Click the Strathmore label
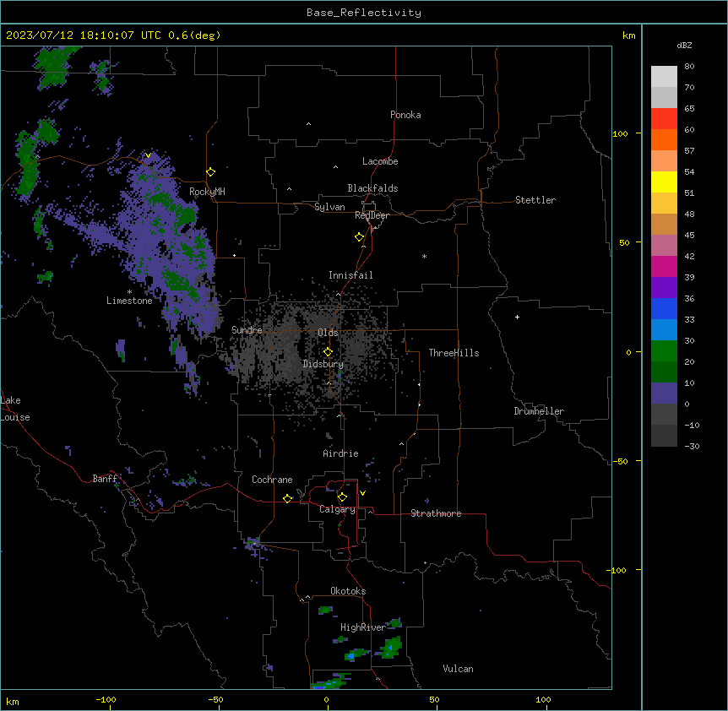 [436, 513]
